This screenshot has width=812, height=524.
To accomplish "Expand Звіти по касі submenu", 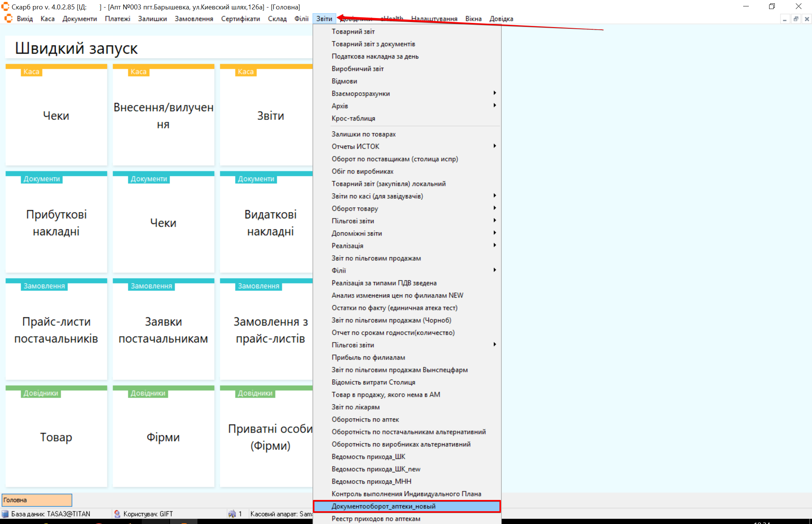I will click(x=494, y=196).
